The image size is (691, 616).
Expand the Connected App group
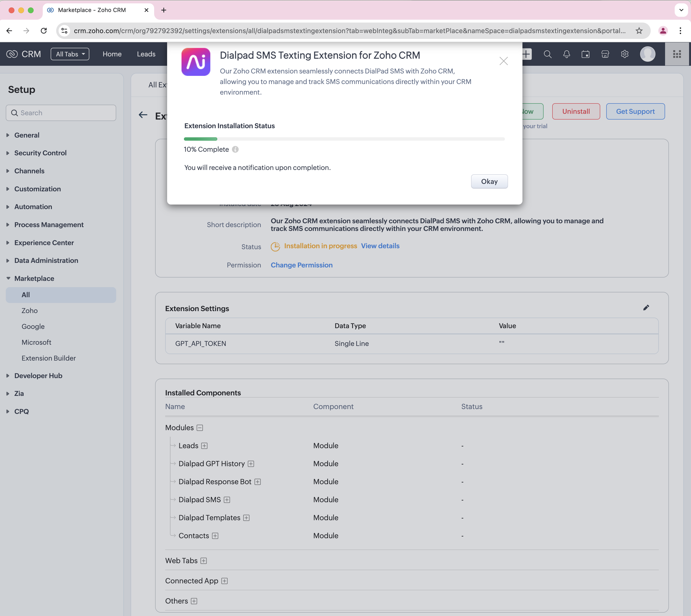click(224, 581)
